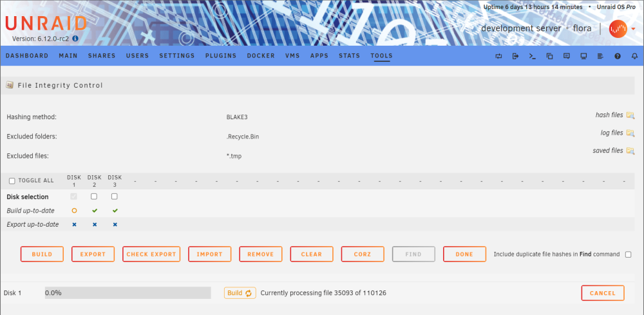Open the Shares page
The width and height of the screenshot is (644, 315).
102,56
